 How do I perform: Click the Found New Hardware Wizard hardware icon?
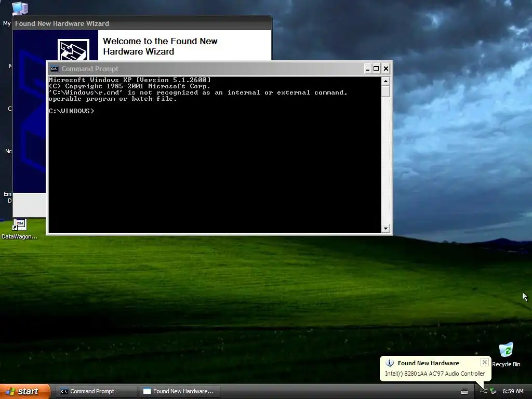[x=73, y=50]
